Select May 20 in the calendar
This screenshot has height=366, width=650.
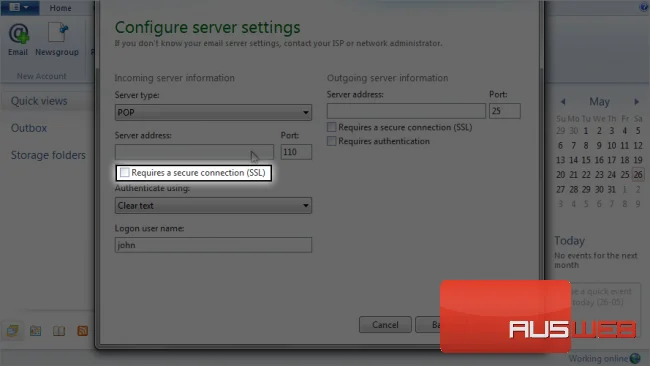pyautogui.click(x=560, y=175)
